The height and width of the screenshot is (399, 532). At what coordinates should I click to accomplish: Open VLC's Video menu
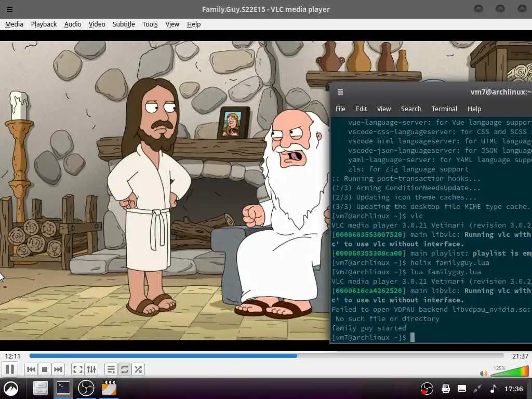click(97, 24)
